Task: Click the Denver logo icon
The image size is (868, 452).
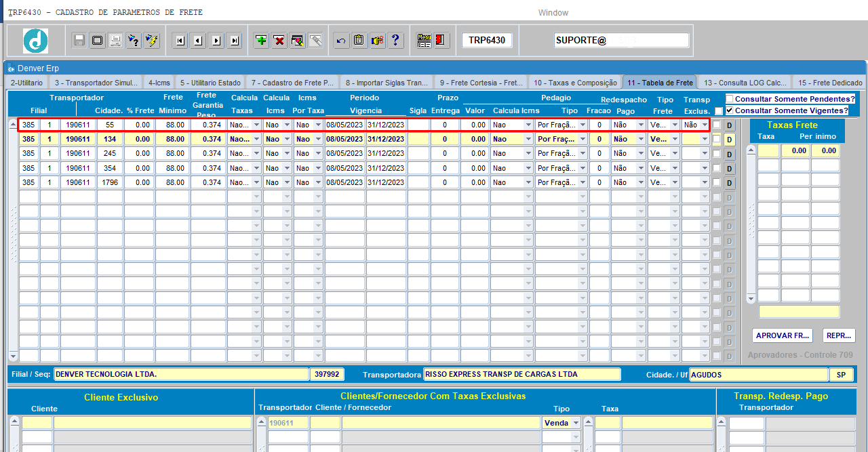Action: click(35, 41)
